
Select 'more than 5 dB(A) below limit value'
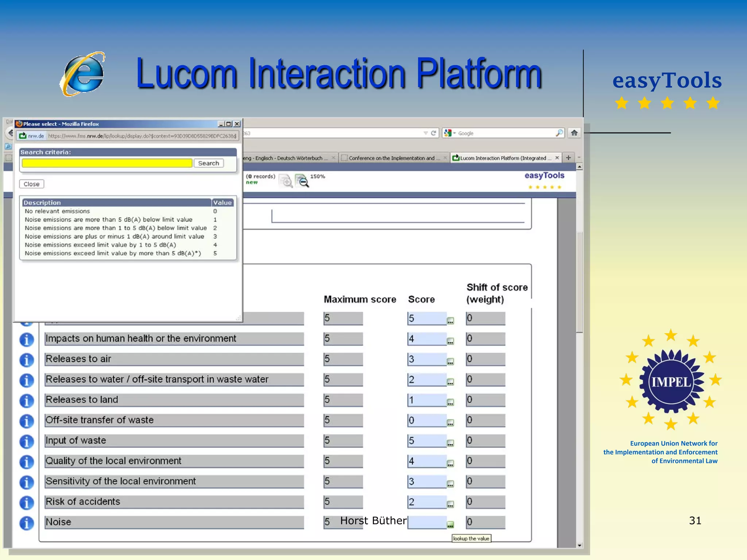[x=128, y=219]
